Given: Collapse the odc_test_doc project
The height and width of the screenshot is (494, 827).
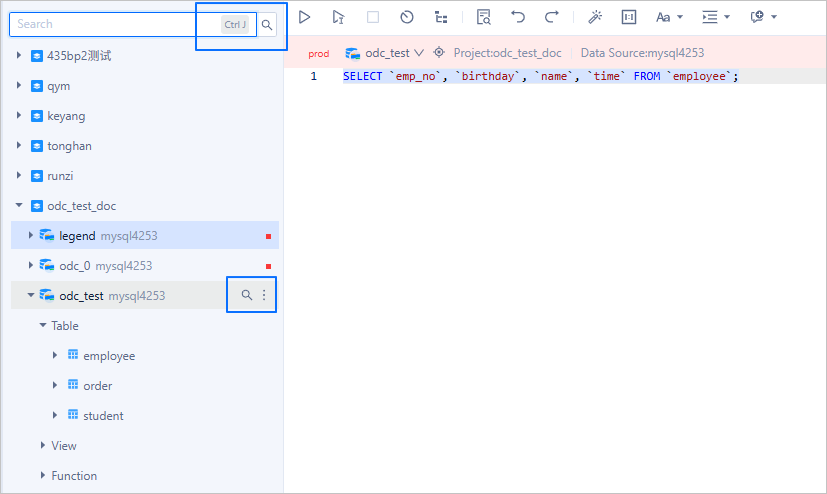Looking at the screenshot, I should tap(19, 206).
